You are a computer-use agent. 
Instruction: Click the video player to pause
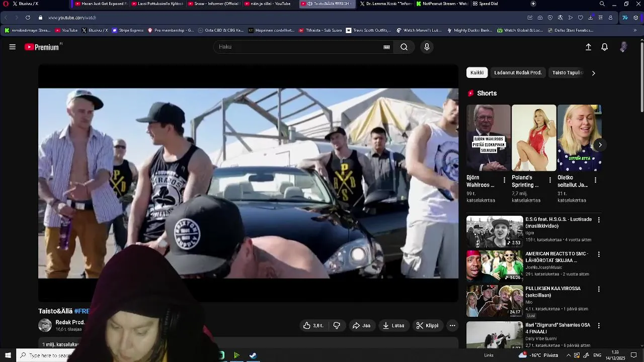248,183
